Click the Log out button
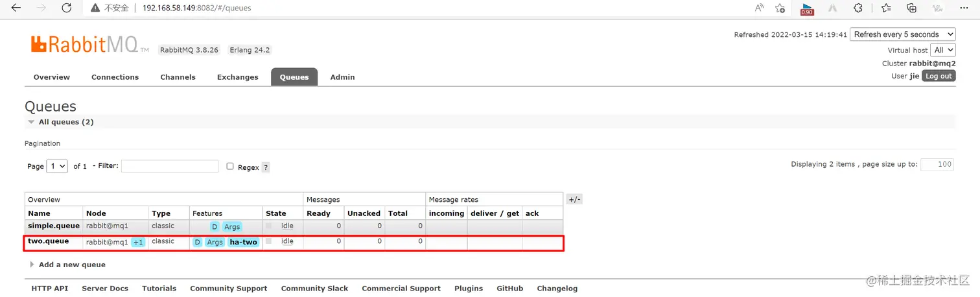980x297 pixels. pyautogui.click(x=939, y=76)
